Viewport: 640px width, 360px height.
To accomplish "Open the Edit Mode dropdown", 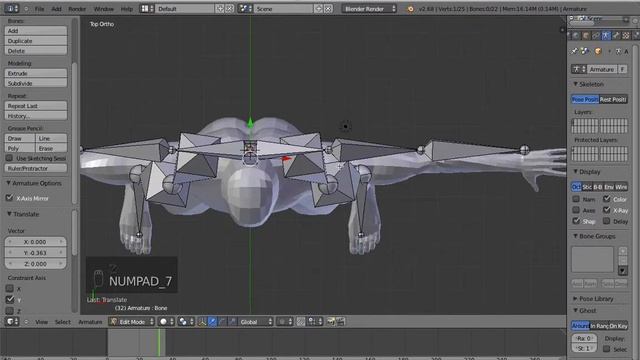I will coord(132,322).
